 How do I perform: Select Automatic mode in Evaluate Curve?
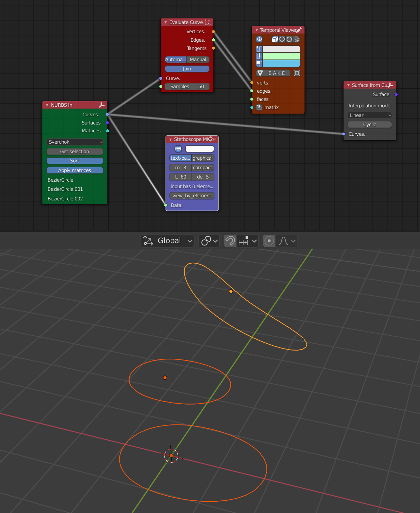176,60
